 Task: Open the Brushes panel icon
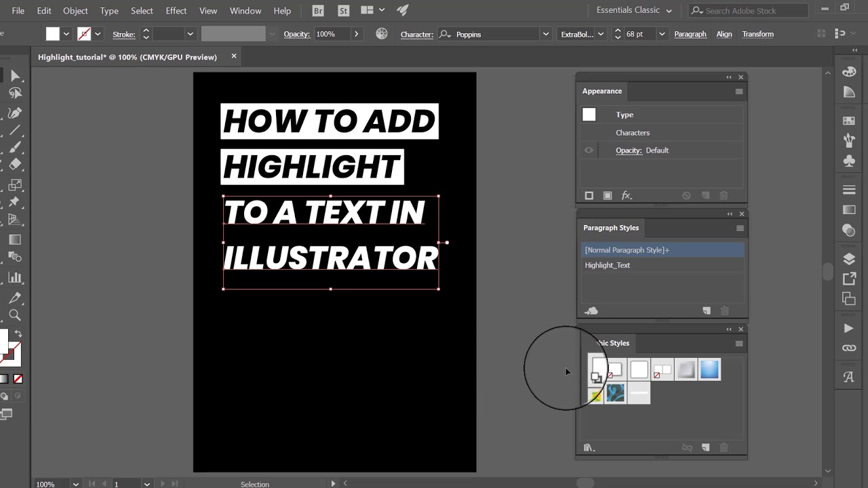tap(849, 140)
